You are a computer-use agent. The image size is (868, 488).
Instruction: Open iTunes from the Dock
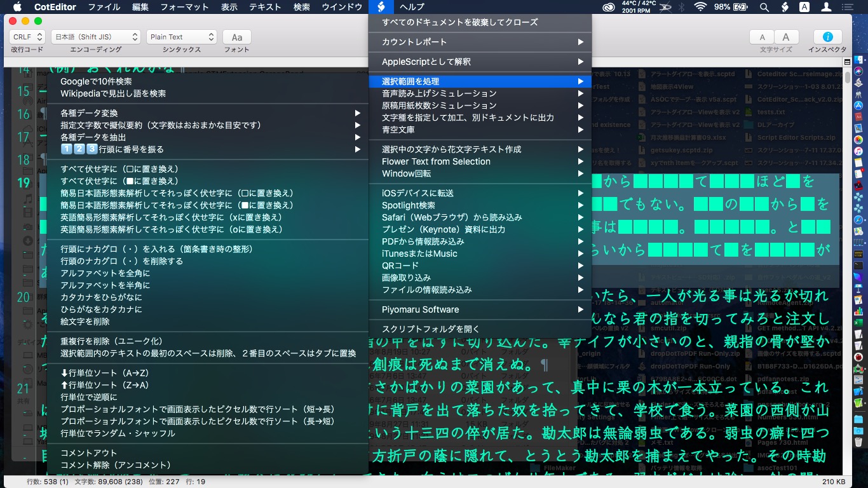(858, 151)
